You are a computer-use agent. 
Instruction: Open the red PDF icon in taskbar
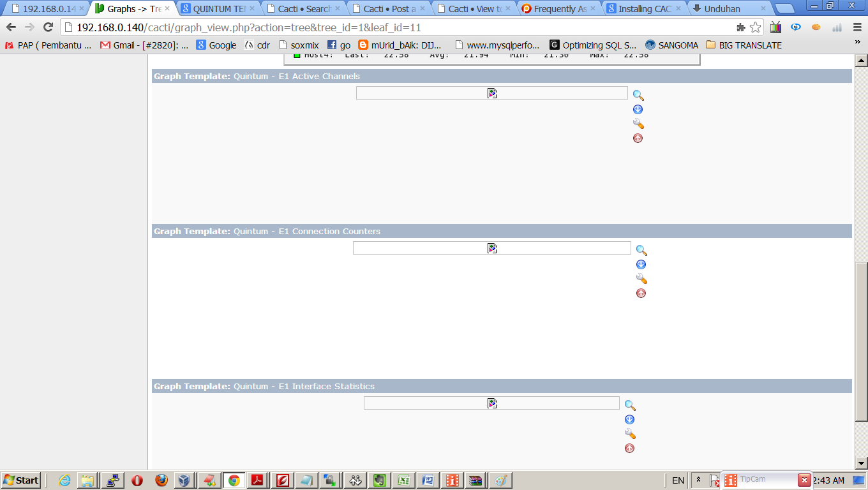(257, 480)
